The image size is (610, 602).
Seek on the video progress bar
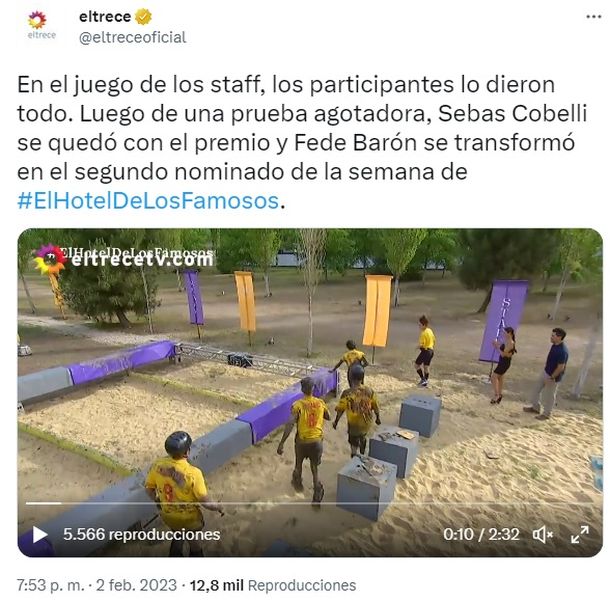tap(310, 504)
